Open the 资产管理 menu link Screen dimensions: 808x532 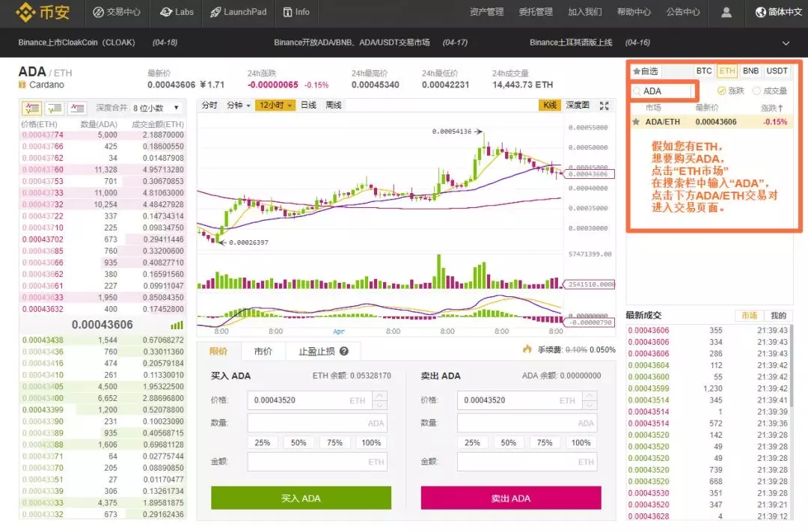486,12
